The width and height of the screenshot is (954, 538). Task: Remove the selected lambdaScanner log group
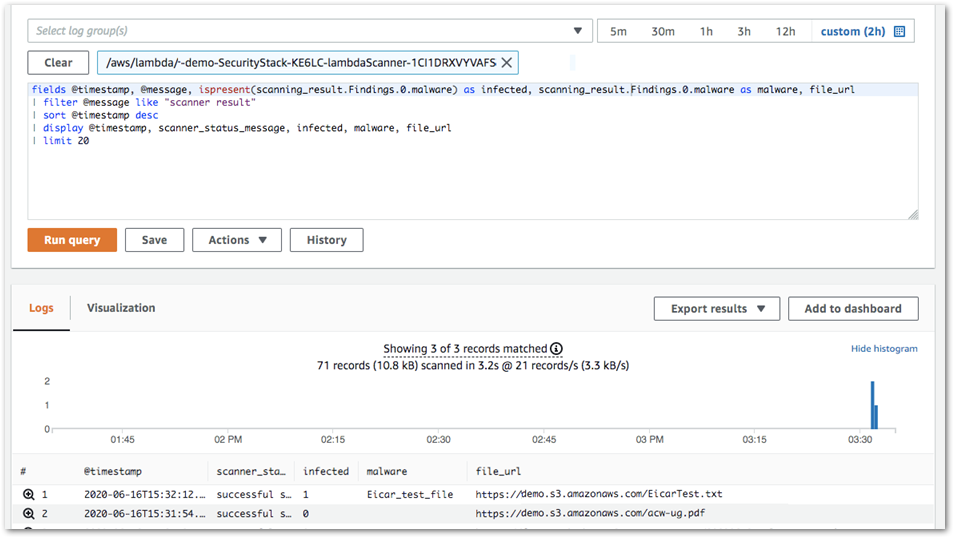(507, 63)
